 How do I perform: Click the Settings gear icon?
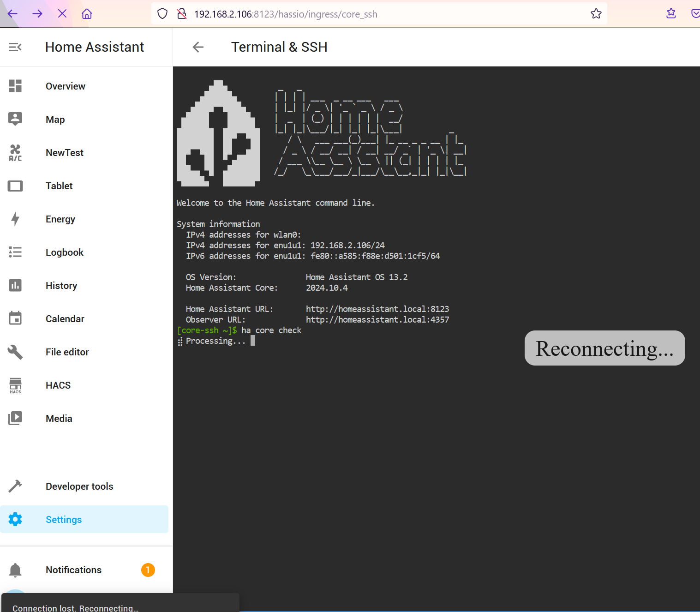tap(15, 519)
